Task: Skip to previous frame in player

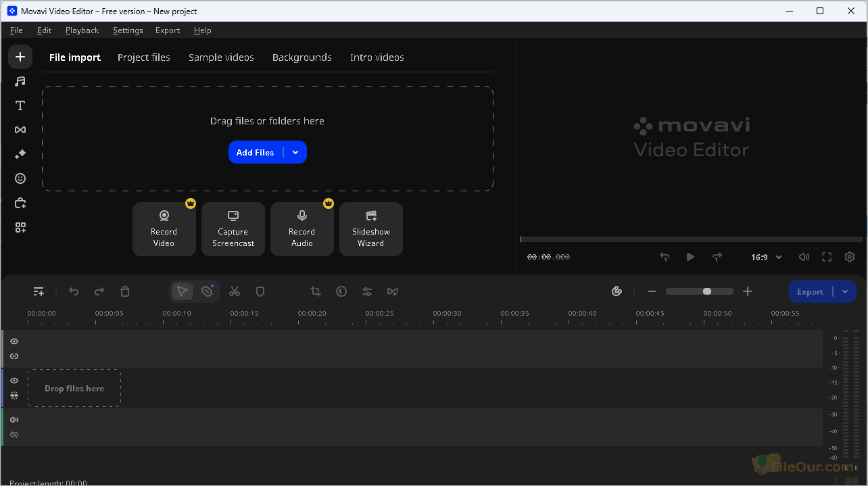Action: 665,257
